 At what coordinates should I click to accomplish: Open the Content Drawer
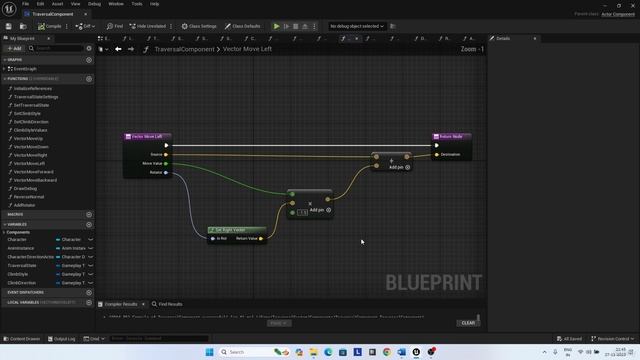pyautogui.click(x=22, y=339)
